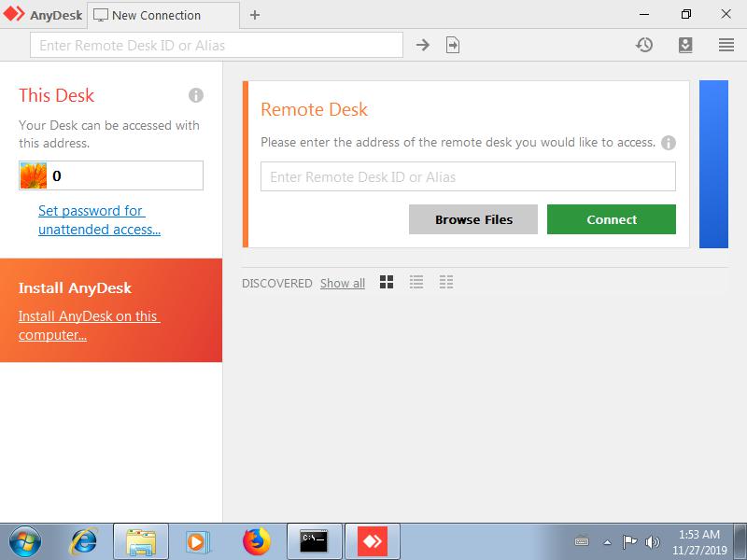Open the session history clock icon
The width and height of the screenshot is (747, 560).
[x=644, y=45]
